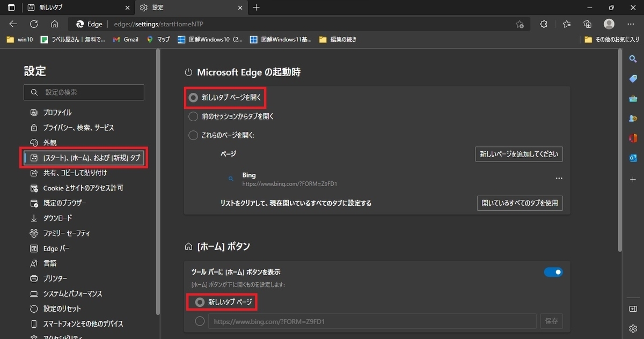This screenshot has height=339, width=644.
Task: Open the sidebar games icon
Action: [x=633, y=119]
